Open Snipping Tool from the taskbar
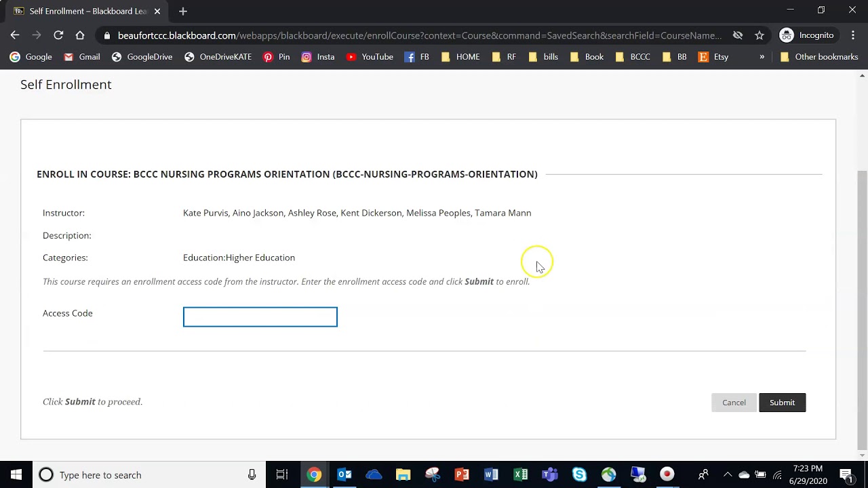The height and width of the screenshot is (488, 868). [433, 474]
